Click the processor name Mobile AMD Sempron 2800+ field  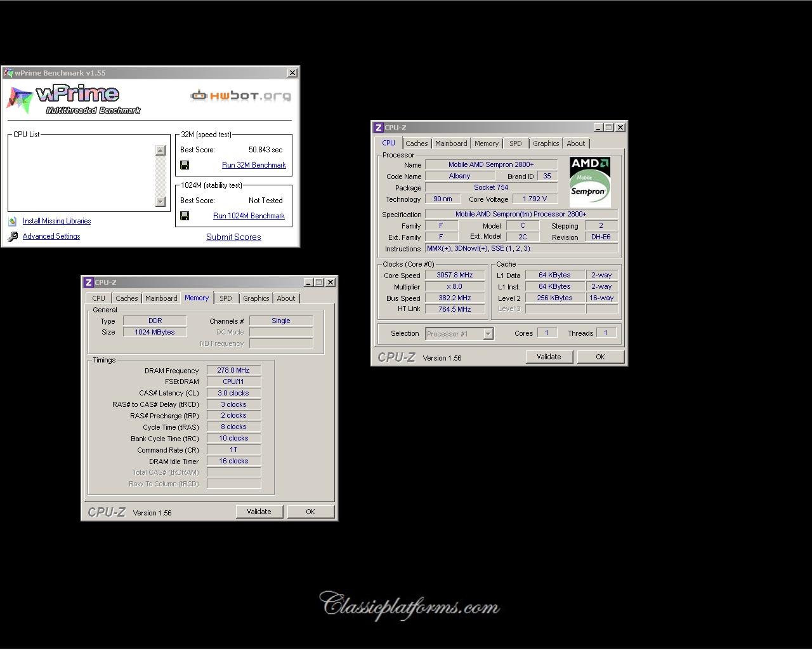(491, 165)
